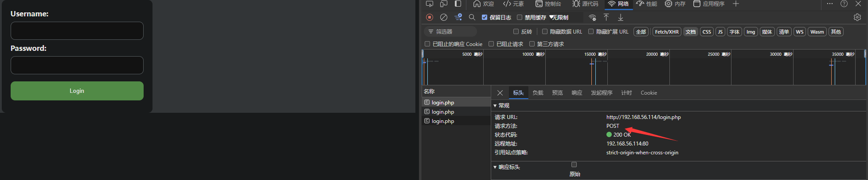Image resolution: width=868 pixels, height=180 pixels.
Task: Toggle the device emulation icon
Action: coord(444,4)
